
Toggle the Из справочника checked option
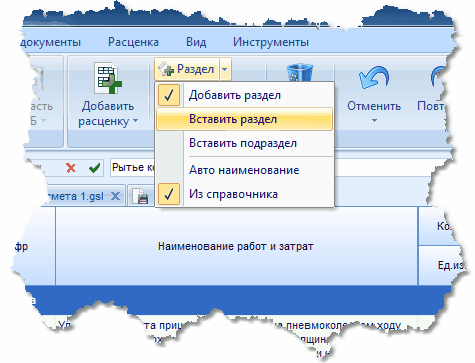tap(245, 194)
